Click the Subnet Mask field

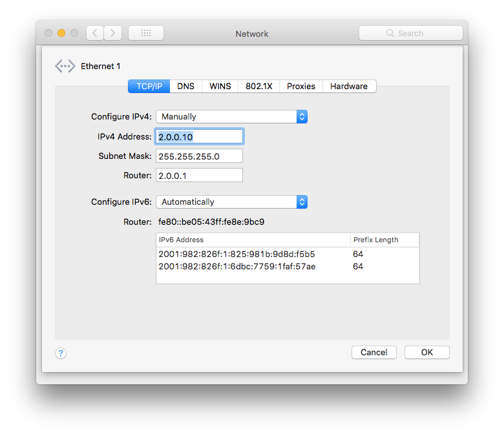[199, 156]
